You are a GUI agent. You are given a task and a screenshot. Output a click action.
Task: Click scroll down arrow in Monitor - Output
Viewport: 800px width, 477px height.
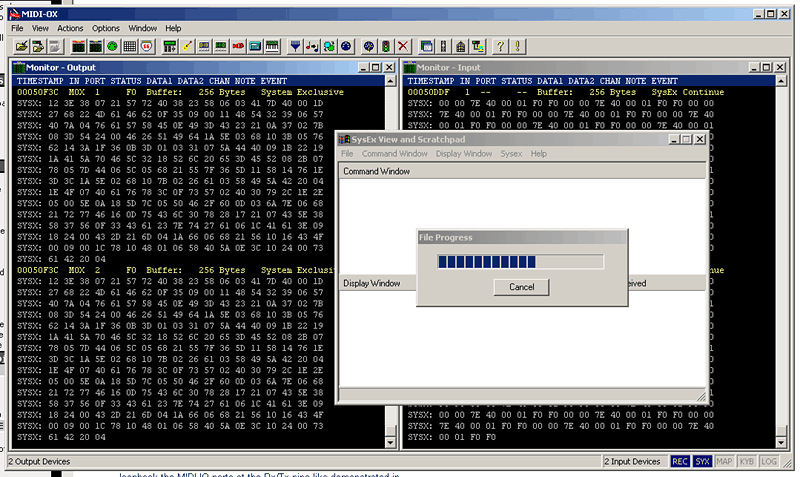click(x=390, y=442)
